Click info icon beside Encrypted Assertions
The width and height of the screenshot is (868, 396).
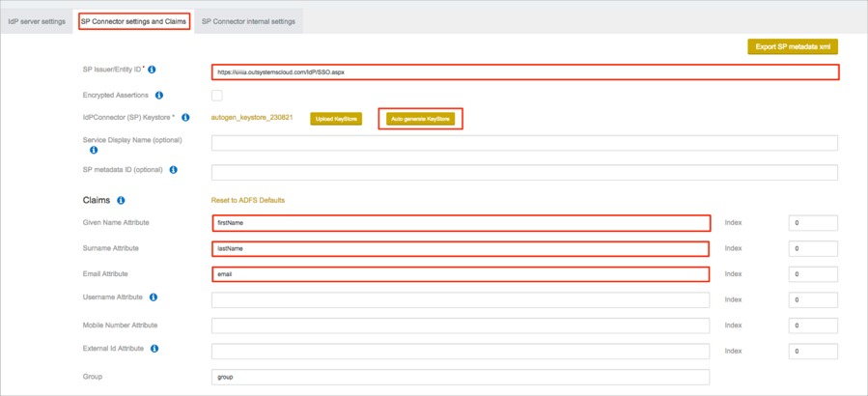[159, 96]
